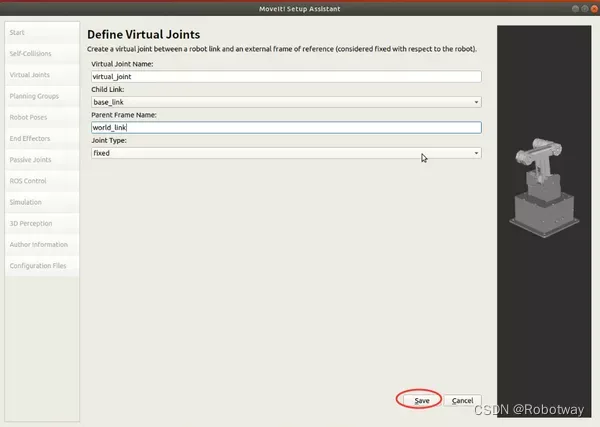This screenshot has height=427, width=600.
Task: Cancel the virtual joint definition
Action: (462, 401)
